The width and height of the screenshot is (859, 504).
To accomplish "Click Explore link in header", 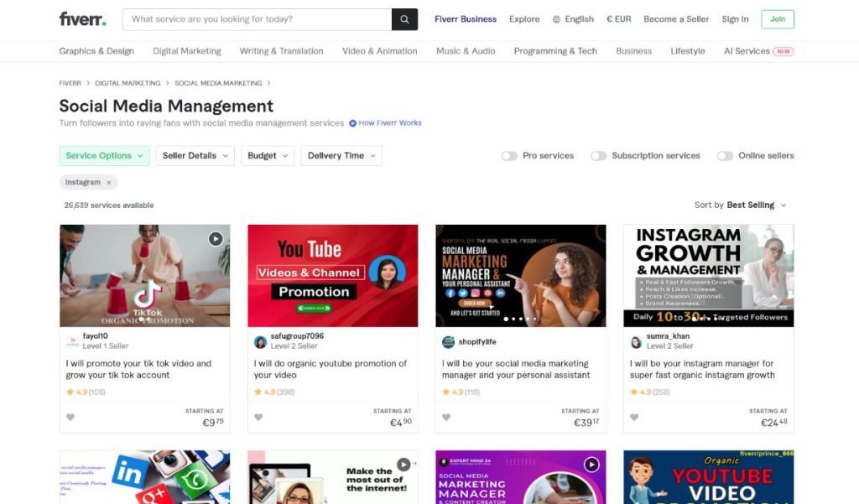I will tap(524, 19).
